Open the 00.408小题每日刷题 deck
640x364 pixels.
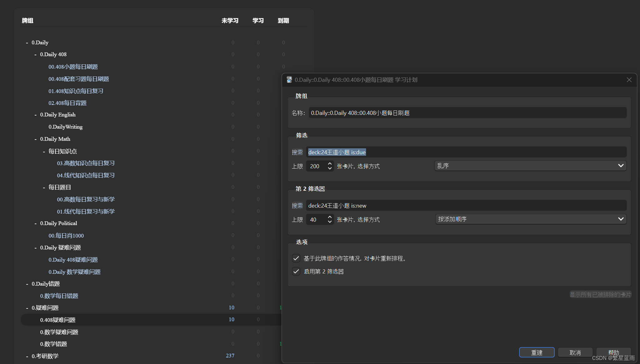[73, 67]
